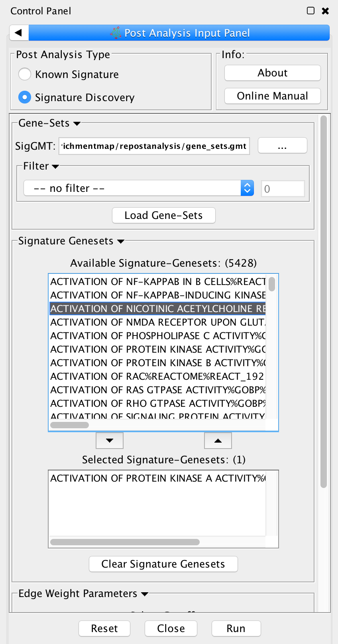
Task: Click the EnrichmentMap logo icon in header
Action: point(116,33)
